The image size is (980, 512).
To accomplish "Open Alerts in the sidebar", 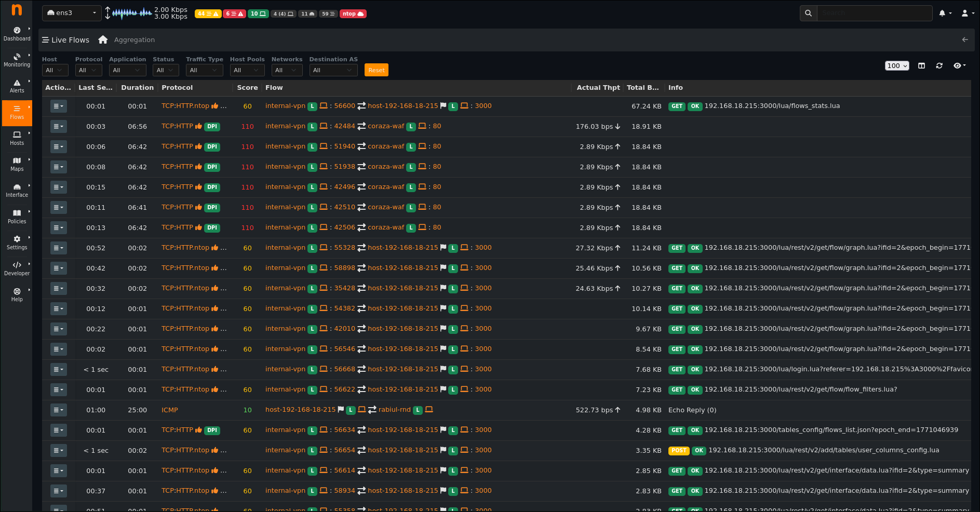I will pos(17,86).
